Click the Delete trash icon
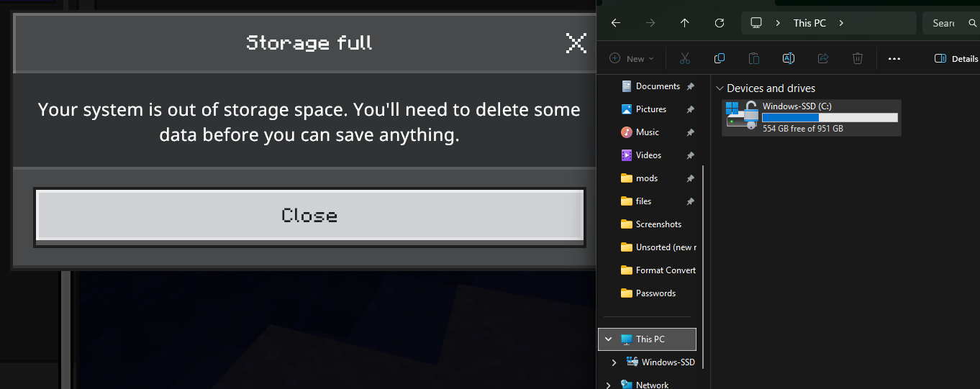This screenshot has height=389, width=980. point(858,58)
